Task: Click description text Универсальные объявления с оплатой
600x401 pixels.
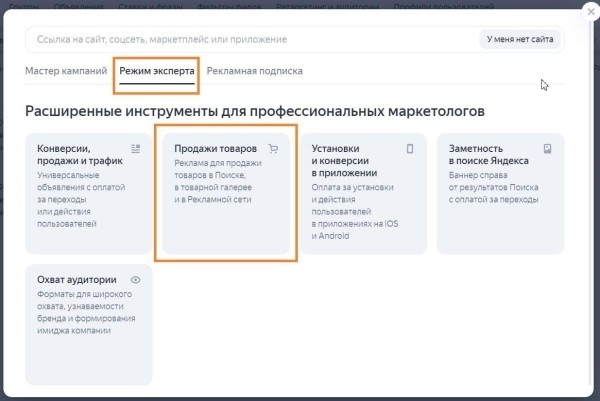Action: [x=81, y=199]
